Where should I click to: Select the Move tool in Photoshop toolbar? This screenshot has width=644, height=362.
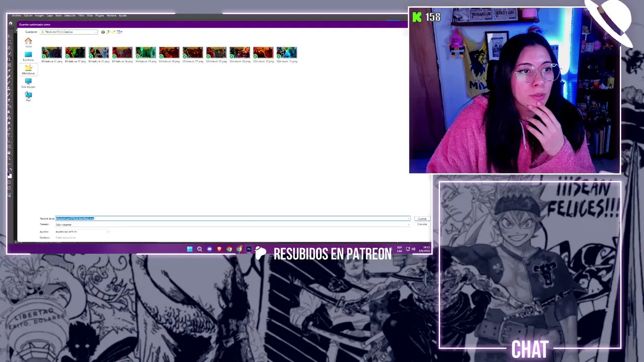coord(9,37)
